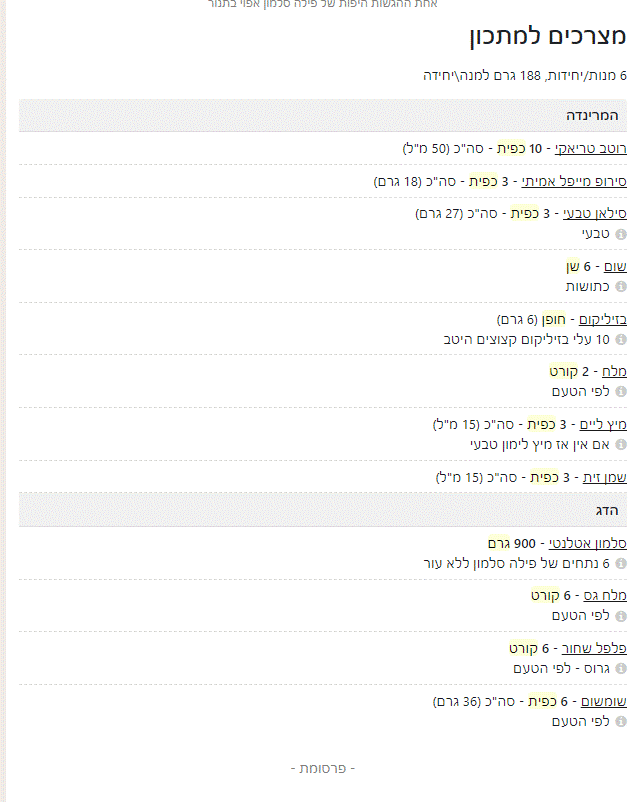The height and width of the screenshot is (802, 632).
Task: Click info icon next to '10 עלי בזיליקום' note
Action: 621,339
